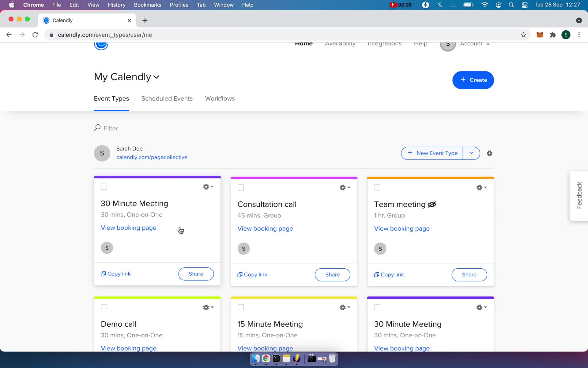Select checkbox on lower-right 30 Minute Meeting card
This screenshot has height=368, width=588.
click(377, 307)
